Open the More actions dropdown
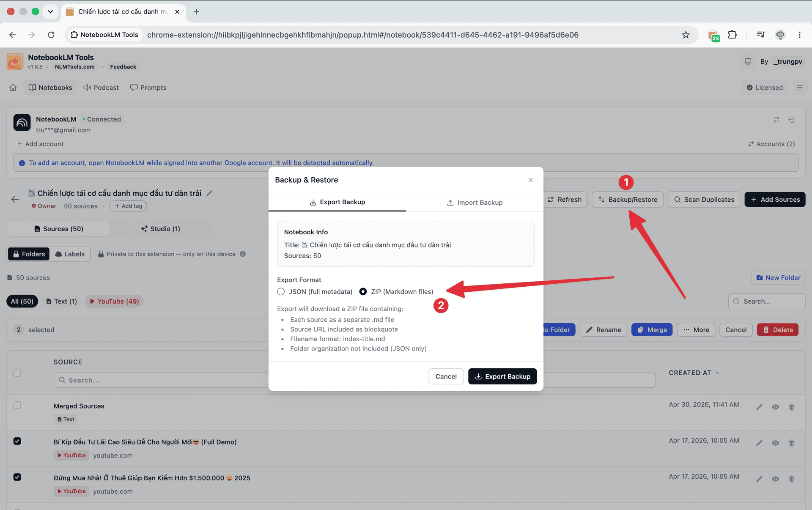 [x=696, y=330]
